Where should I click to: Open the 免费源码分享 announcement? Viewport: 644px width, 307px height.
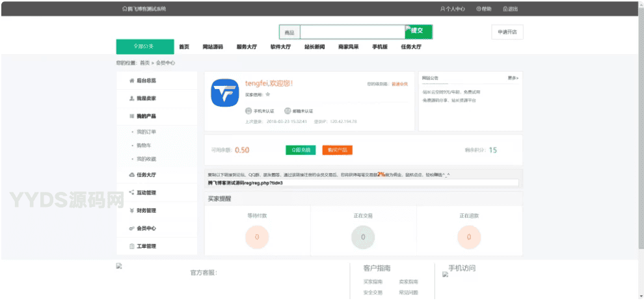pos(448,100)
